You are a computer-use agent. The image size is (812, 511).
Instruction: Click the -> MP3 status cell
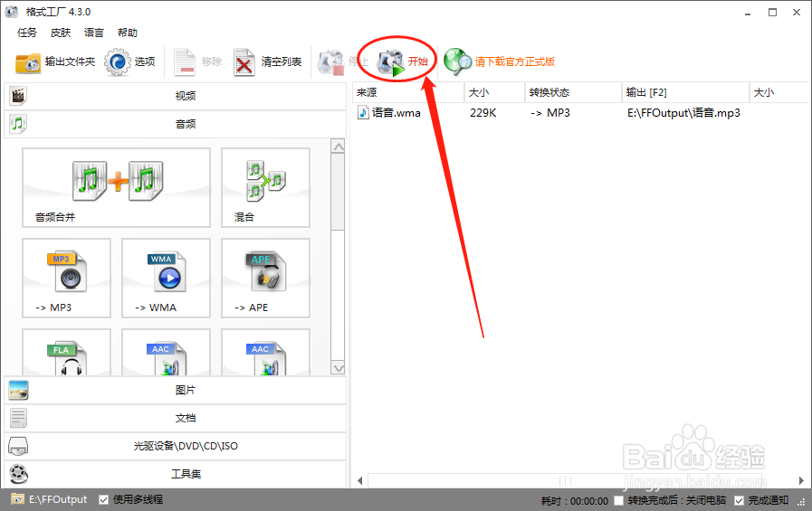[x=550, y=113]
